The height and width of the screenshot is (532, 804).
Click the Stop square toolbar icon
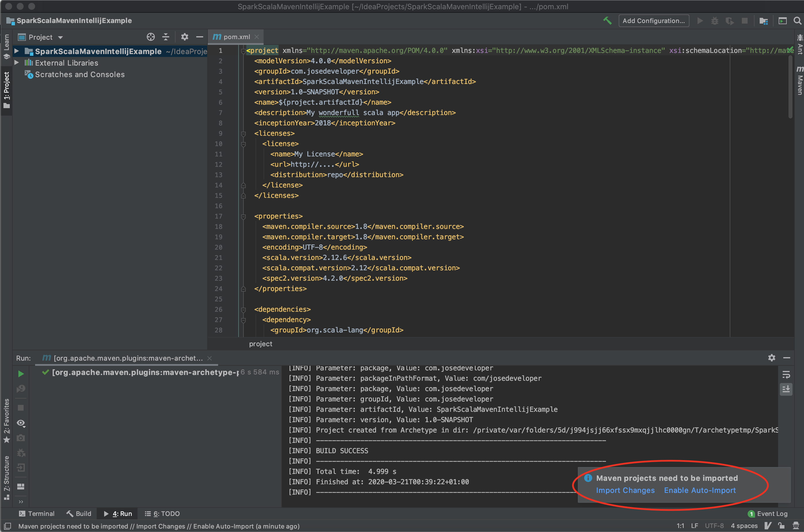(745, 21)
